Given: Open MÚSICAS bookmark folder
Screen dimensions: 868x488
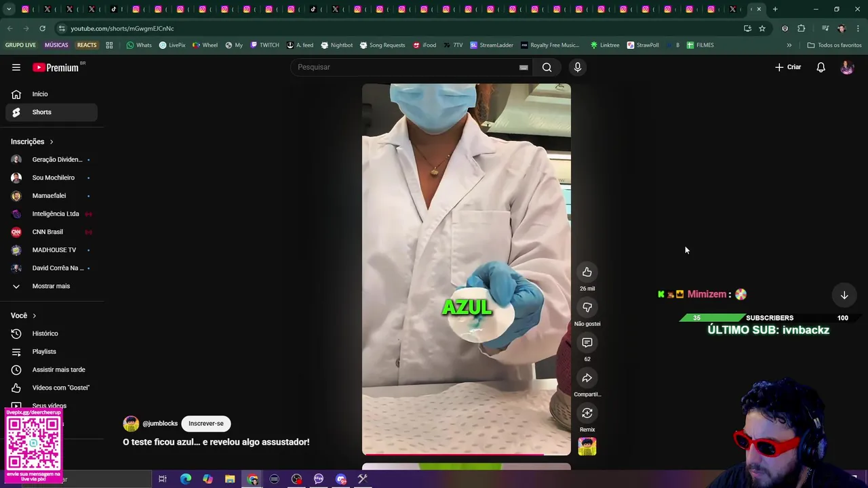Looking at the screenshot, I should click(56, 45).
